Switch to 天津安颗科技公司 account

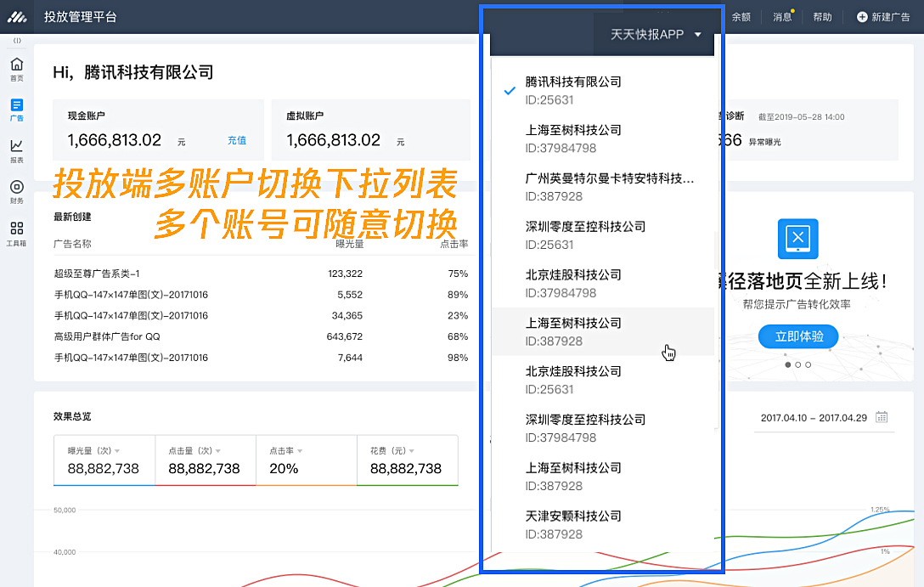[602, 525]
